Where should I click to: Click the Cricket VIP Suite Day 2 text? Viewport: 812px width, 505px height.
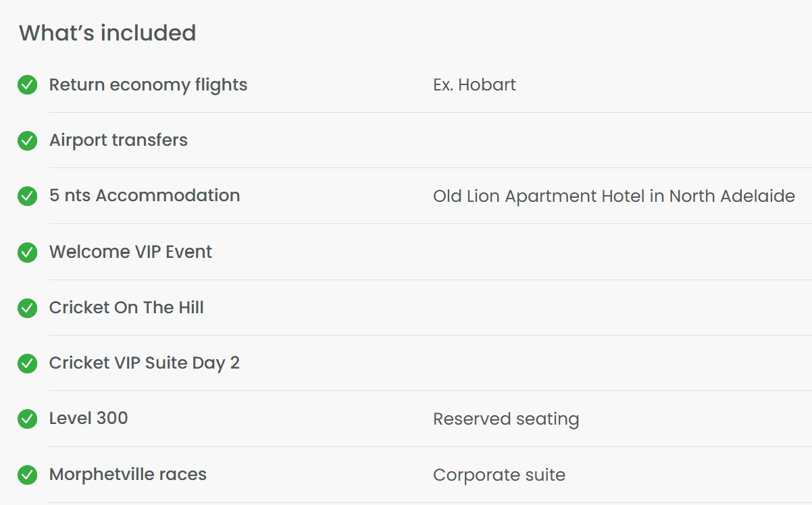(x=145, y=363)
